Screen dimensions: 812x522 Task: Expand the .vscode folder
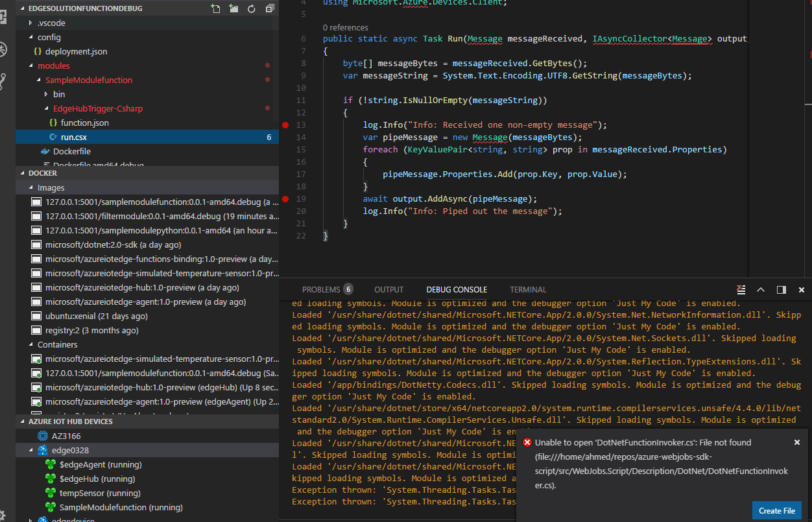tap(51, 23)
